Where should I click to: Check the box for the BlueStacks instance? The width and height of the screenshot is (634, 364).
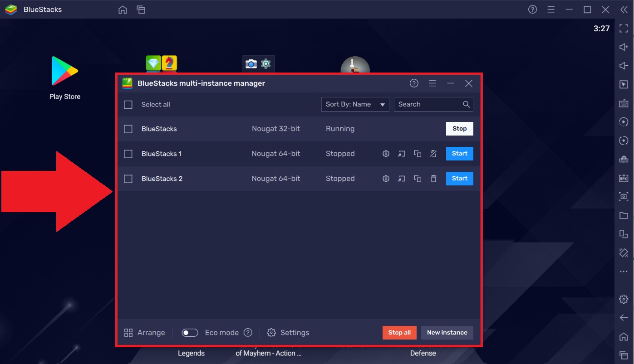128,129
